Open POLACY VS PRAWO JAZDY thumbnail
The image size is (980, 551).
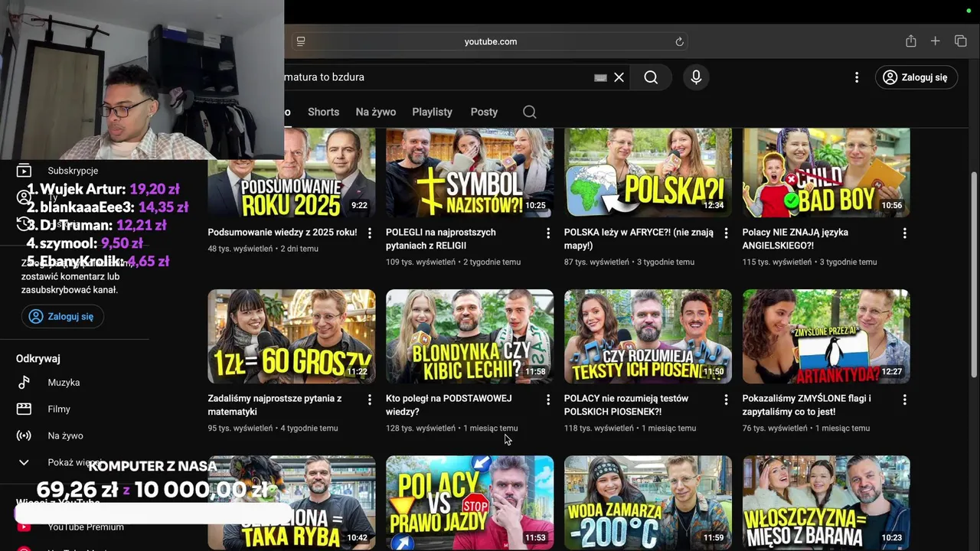[469, 503]
